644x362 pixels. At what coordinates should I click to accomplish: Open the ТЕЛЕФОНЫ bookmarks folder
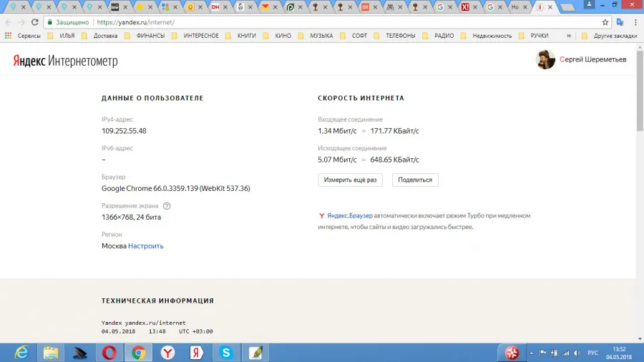point(395,36)
